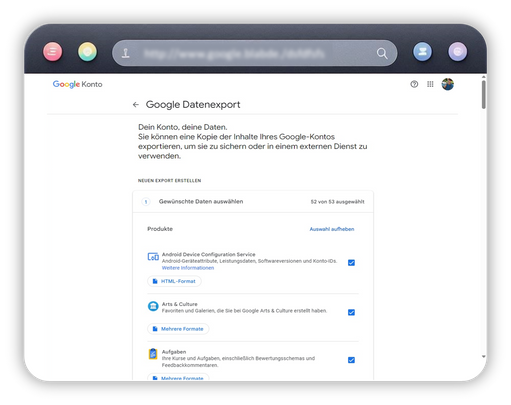Viewport: 511px width, 405px height.
Task: Open the account profile picture
Action: tap(448, 84)
